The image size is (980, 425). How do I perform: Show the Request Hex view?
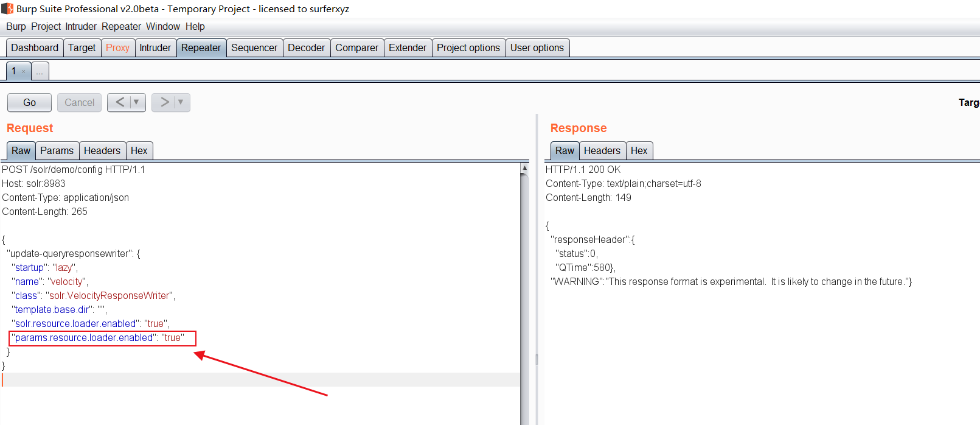coord(139,150)
